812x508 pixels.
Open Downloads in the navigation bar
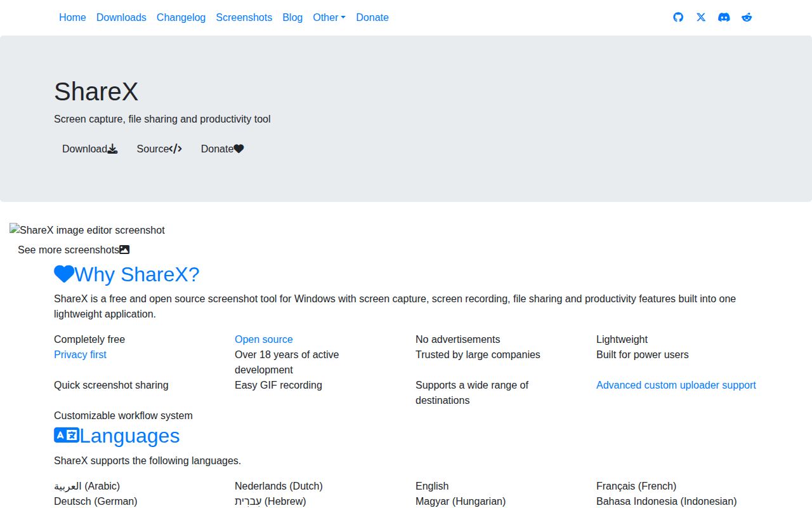(121, 17)
